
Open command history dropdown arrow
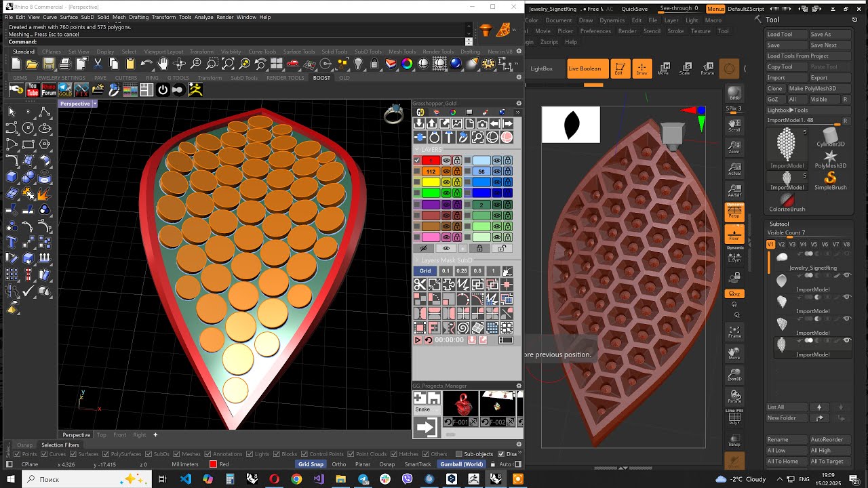pyautogui.click(x=469, y=42)
